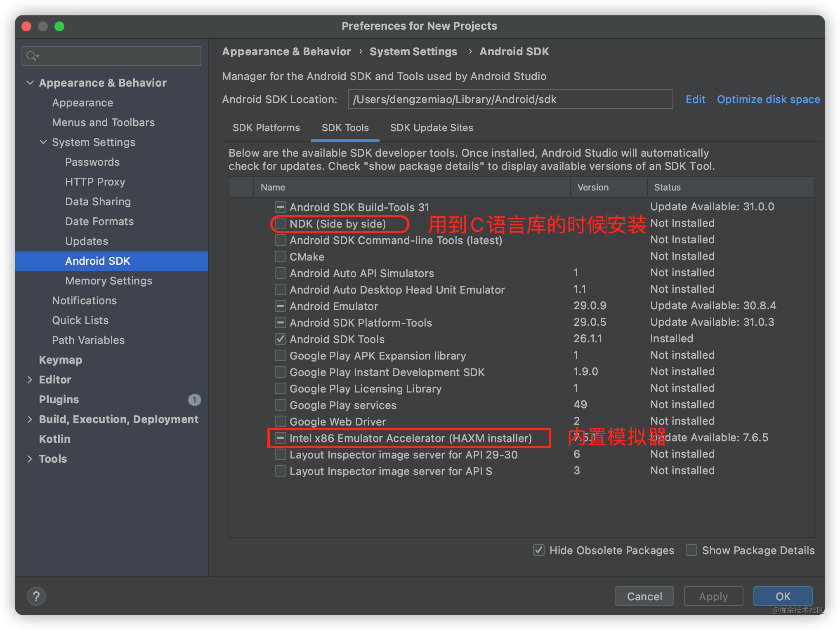840x630 pixels.
Task: Toggle Hide Obsolete Packages checkbox
Action: (539, 550)
